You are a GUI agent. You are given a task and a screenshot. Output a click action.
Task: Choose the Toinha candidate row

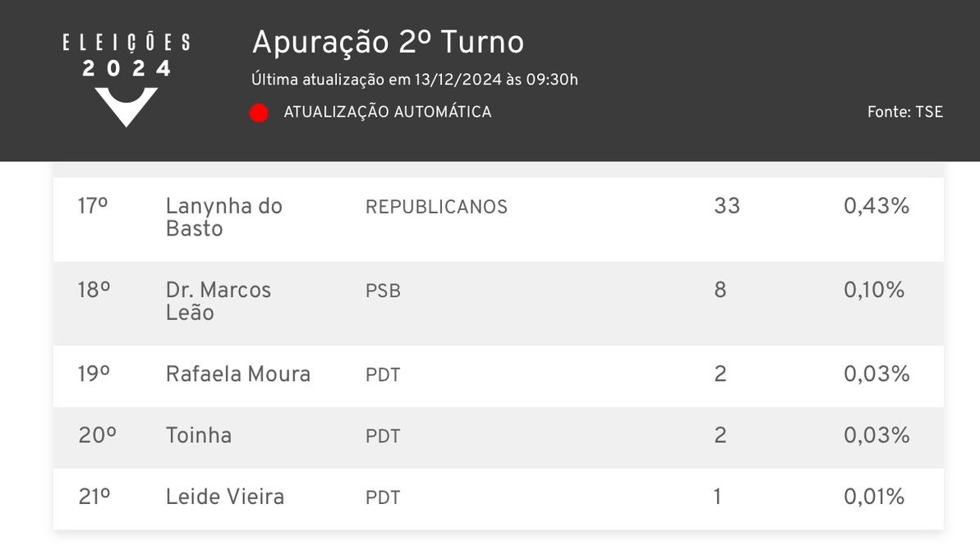(x=498, y=437)
